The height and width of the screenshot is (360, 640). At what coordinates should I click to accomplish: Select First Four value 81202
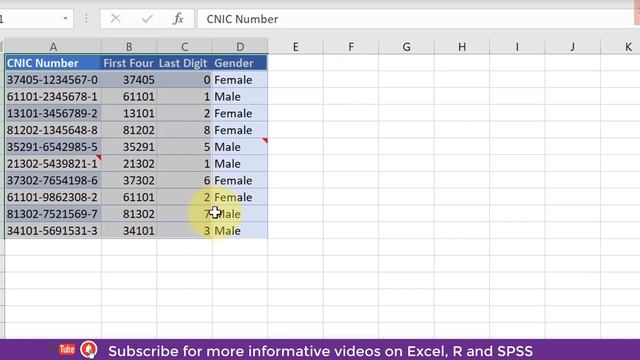[x=129, y=130]
